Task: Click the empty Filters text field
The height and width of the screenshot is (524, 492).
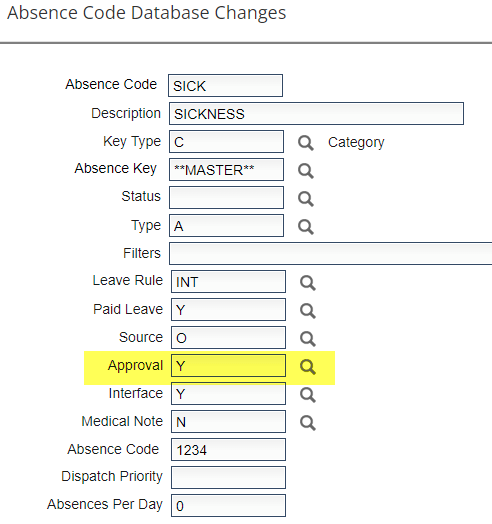Action: [331, 254]
